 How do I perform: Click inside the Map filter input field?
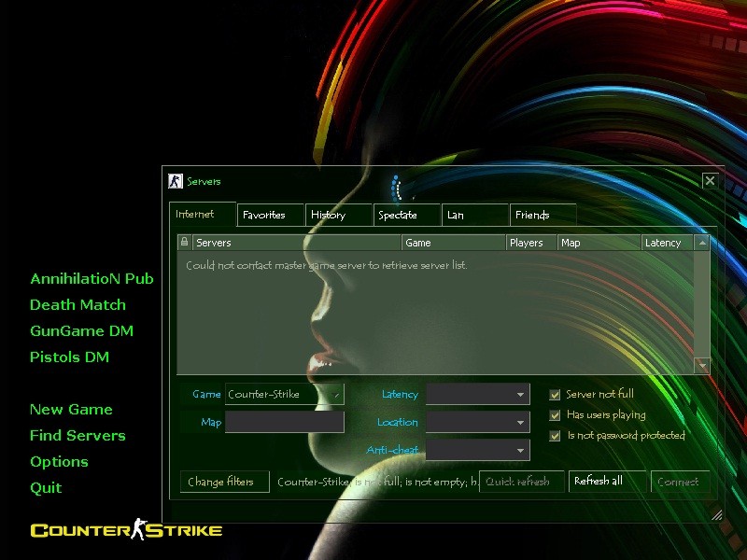(284, 422)
